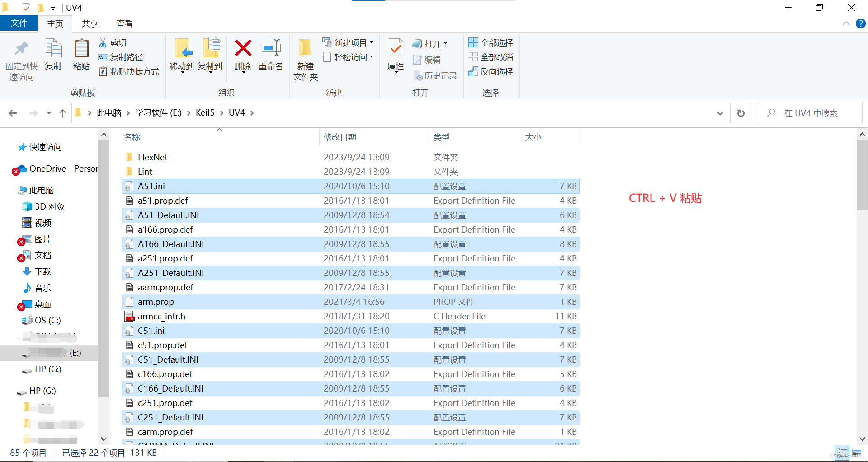Switch to the Share (共享) tab
868x462 pixels.
(90, 24)
